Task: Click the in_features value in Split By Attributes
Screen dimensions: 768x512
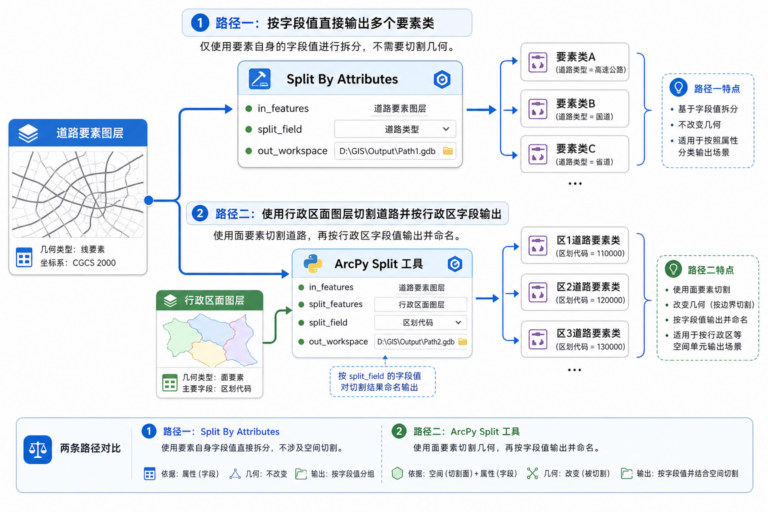Action: [400, 108]
